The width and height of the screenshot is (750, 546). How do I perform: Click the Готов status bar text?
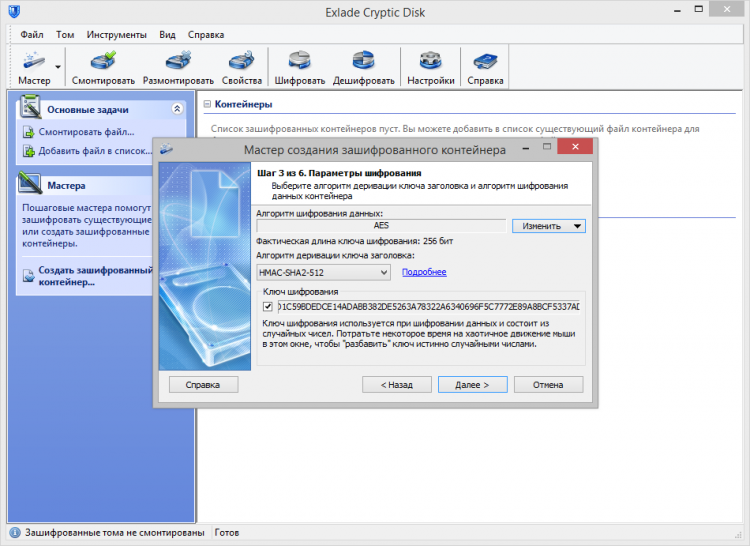[227, 533]
